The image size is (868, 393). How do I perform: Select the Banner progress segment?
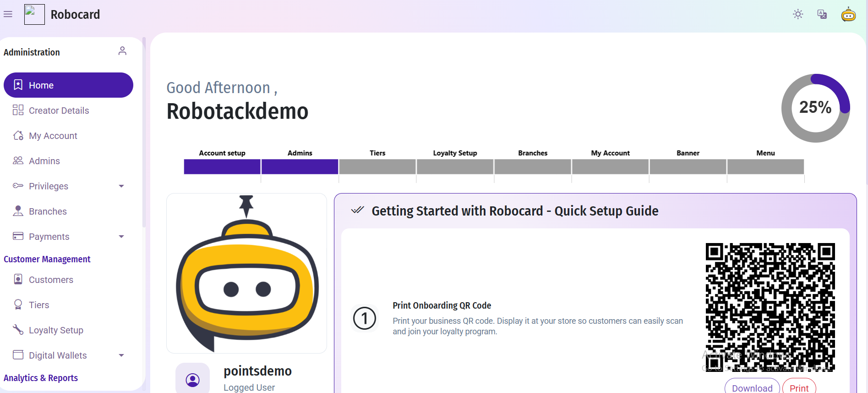(688, 166)
